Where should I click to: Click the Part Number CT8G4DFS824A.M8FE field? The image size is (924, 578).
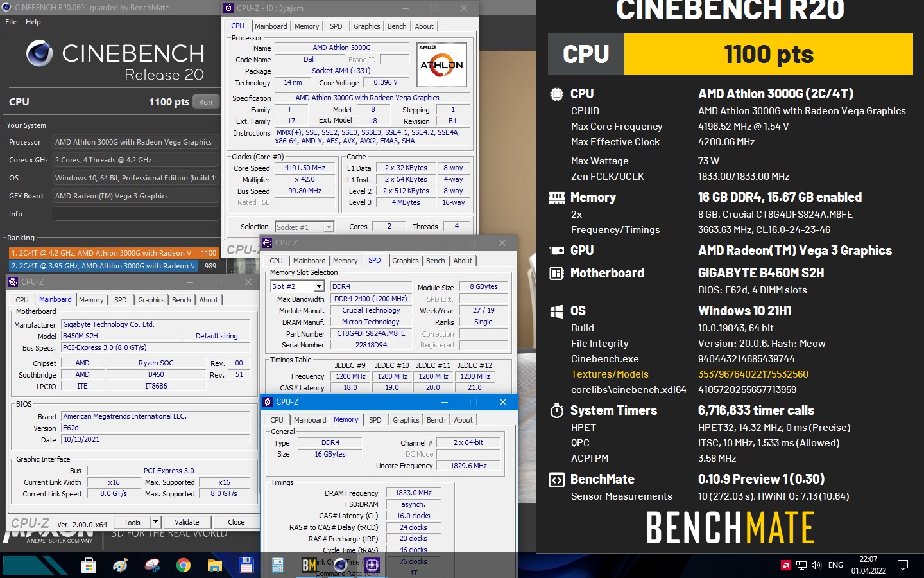pos(371,333)
